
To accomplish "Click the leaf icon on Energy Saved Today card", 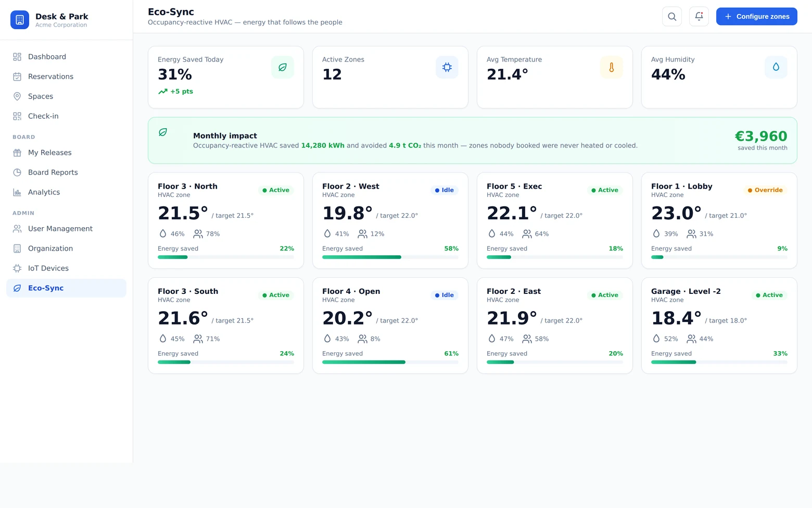I will (x=283, y=67).
